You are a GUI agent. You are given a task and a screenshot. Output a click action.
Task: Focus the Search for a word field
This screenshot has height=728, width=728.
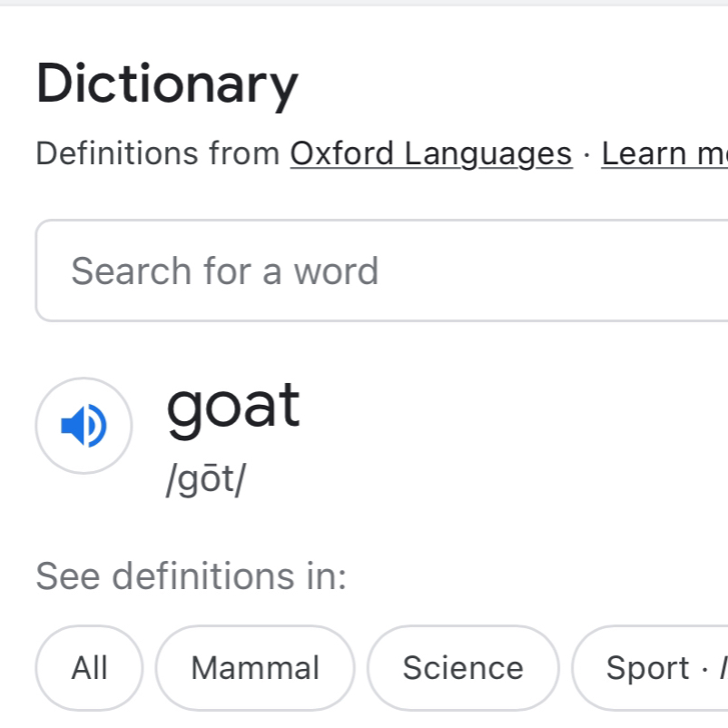pyautogui.click(x=381, y=271)
